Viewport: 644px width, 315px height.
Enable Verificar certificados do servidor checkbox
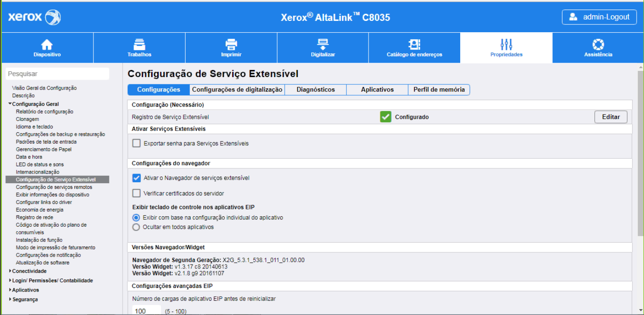click(x=136, y=193)
